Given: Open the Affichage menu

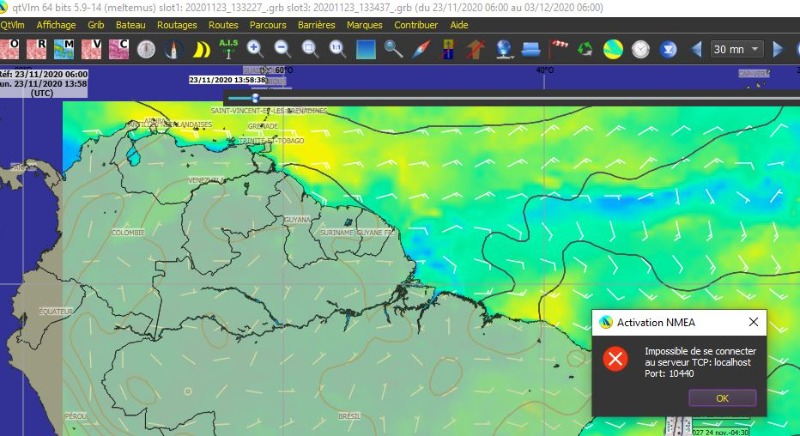Looking at the screenshot, I should [x=56, y=24].
